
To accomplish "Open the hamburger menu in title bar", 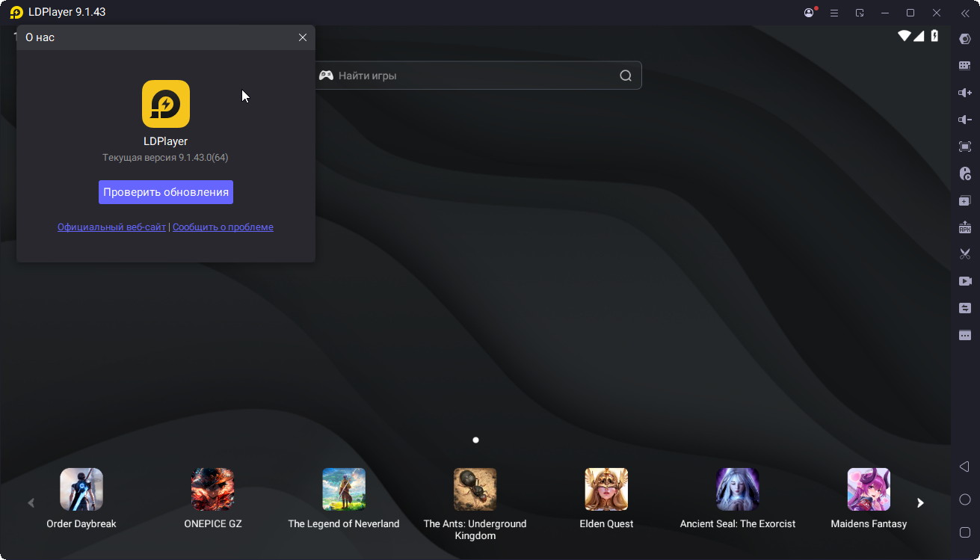I will click(834, 13).
